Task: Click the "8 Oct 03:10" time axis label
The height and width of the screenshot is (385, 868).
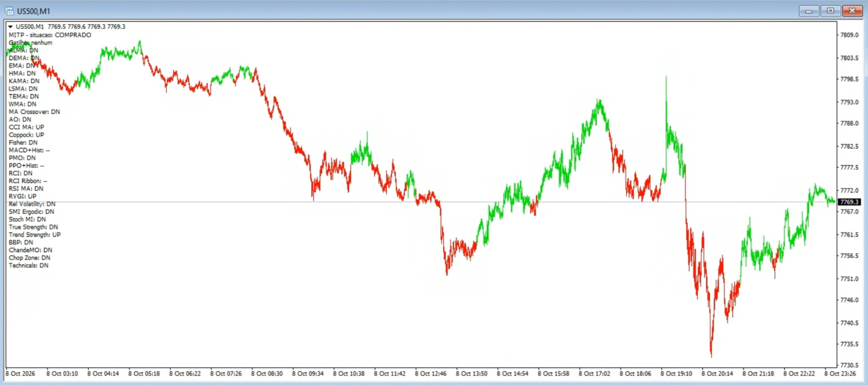Action: click(x=62, y=374)
